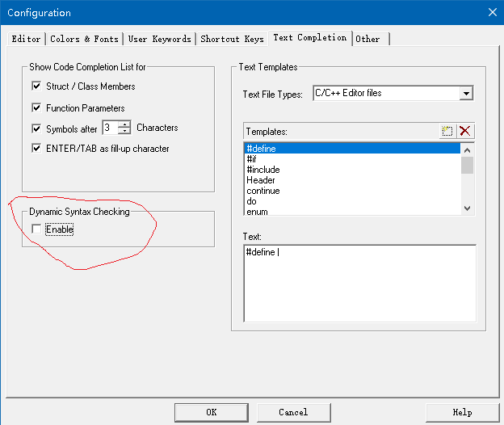Switch to the Editor tab

(26, 39)
